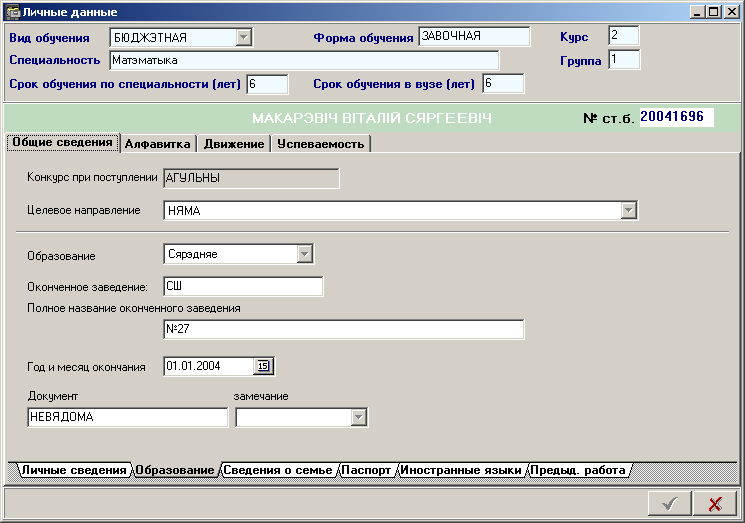
Task: Click the Оконченное заведение text field
Action: [x=243, y=287]
